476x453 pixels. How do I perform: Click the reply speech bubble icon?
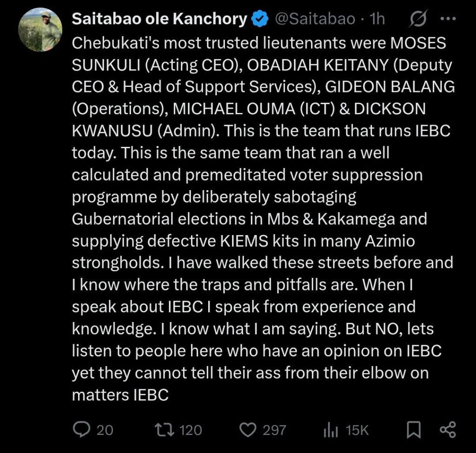point(82,430)
